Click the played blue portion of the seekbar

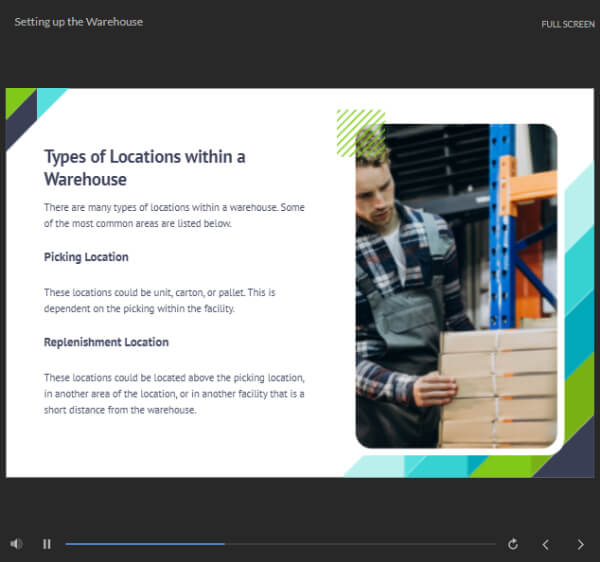[145, 544]
